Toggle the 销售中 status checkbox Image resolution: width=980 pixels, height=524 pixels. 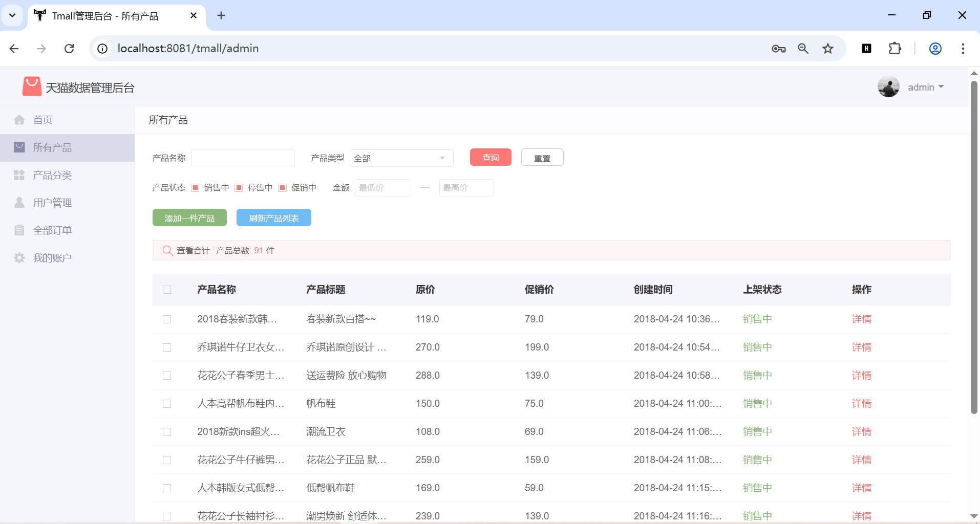195,188
